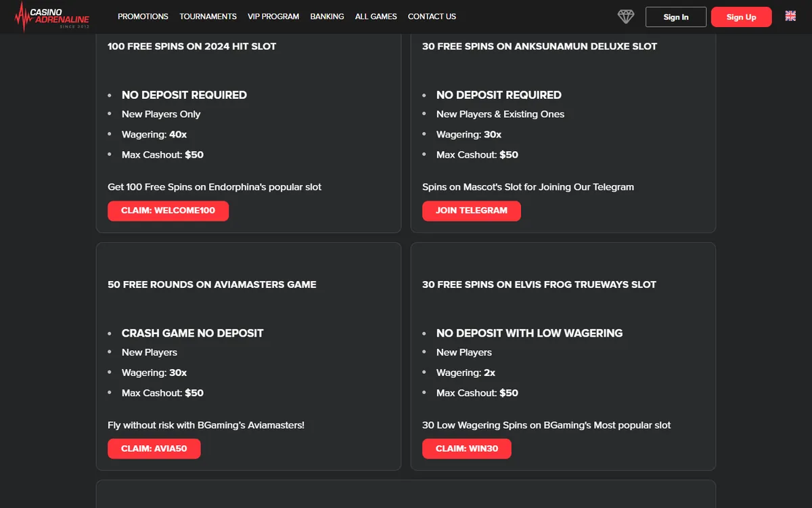Open Contact Us page

(x=432, y=16)
